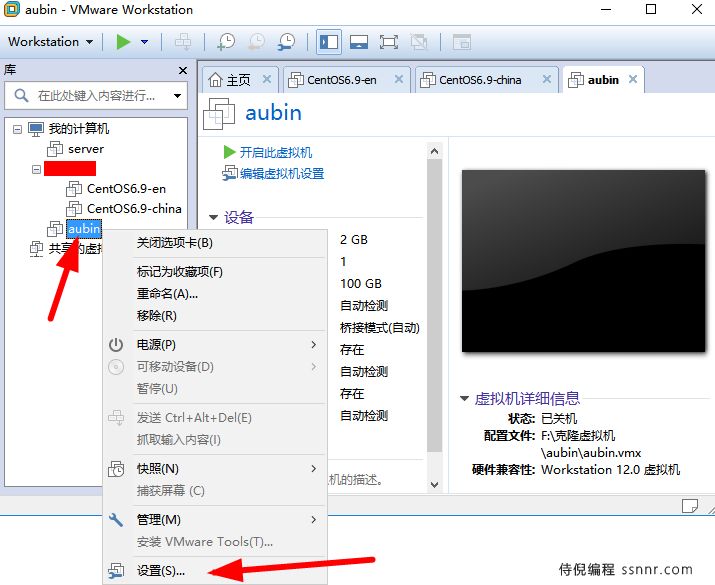715x585 pixels.
Task: Select the aubin VM in the library tree
Action: (84, 228)
